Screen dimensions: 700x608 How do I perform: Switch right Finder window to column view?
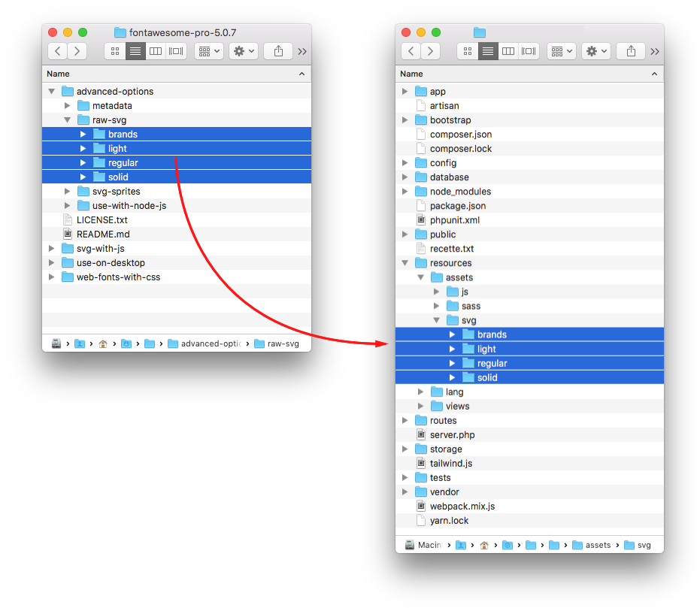508,51
